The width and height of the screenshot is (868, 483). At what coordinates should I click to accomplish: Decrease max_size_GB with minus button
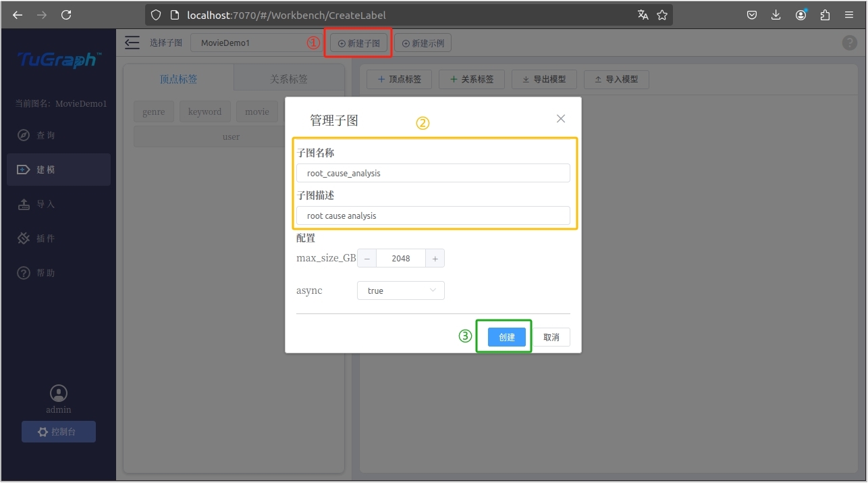pyautogui.click(x=367, y=259)
